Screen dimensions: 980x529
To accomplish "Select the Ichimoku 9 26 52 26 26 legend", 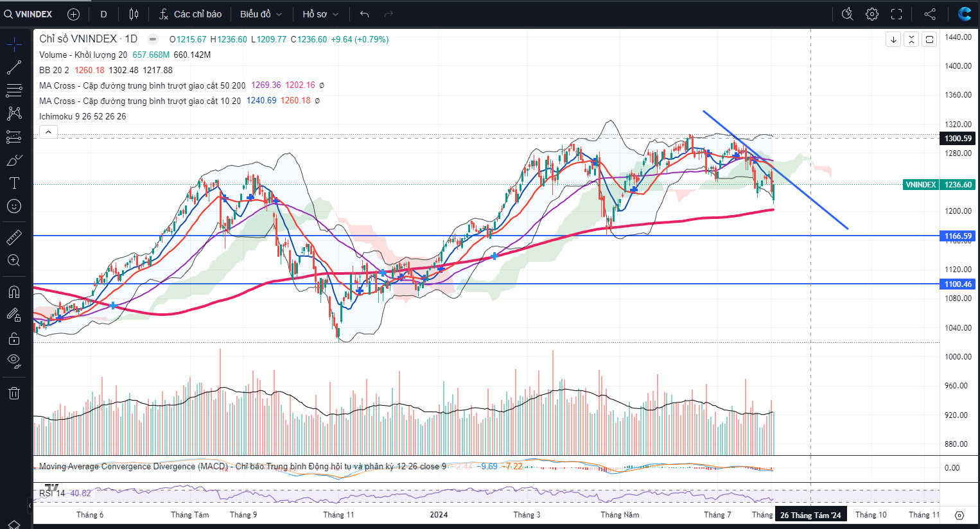I will (x=82, y=116).
